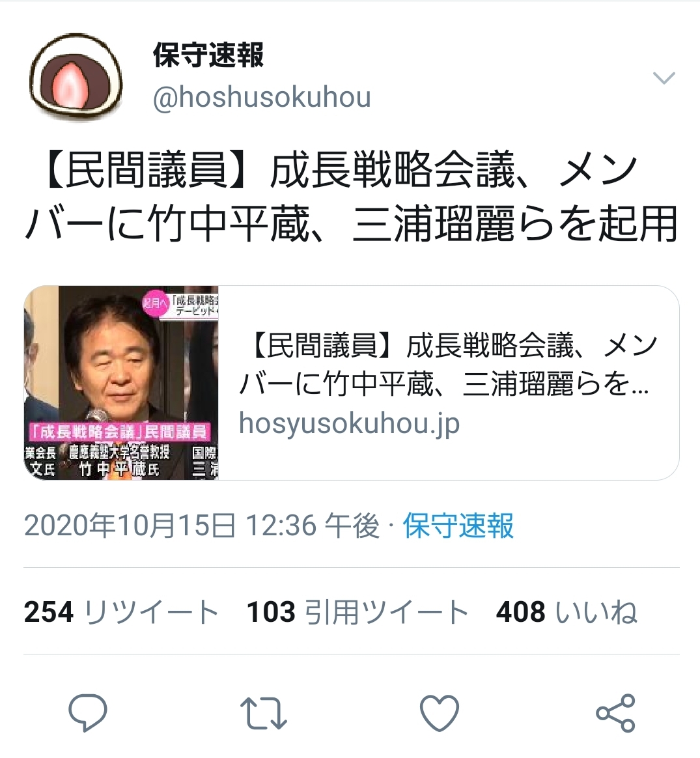700x758 pixels.
Task: View the 103 引用ツイート list
Action: tap(357, 611)
